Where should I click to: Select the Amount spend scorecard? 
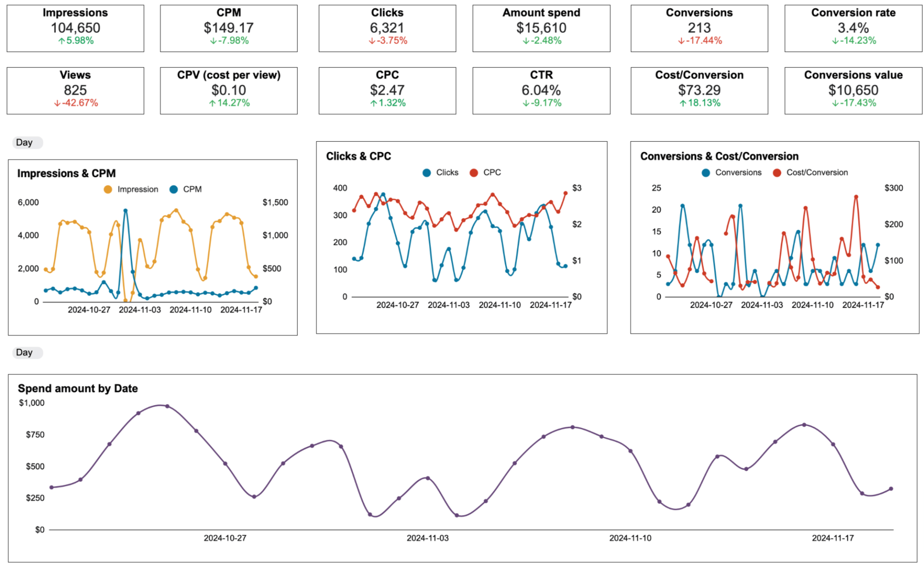(x=541, y=28)
